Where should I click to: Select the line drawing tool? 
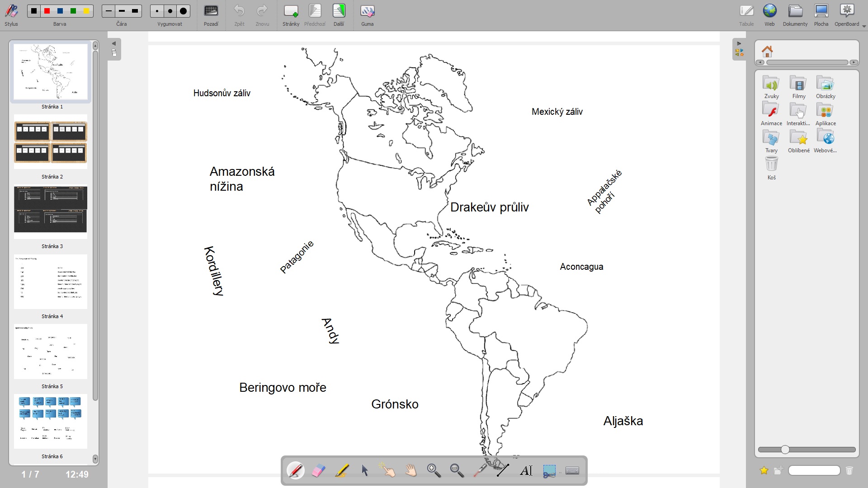tap(504, 471)
